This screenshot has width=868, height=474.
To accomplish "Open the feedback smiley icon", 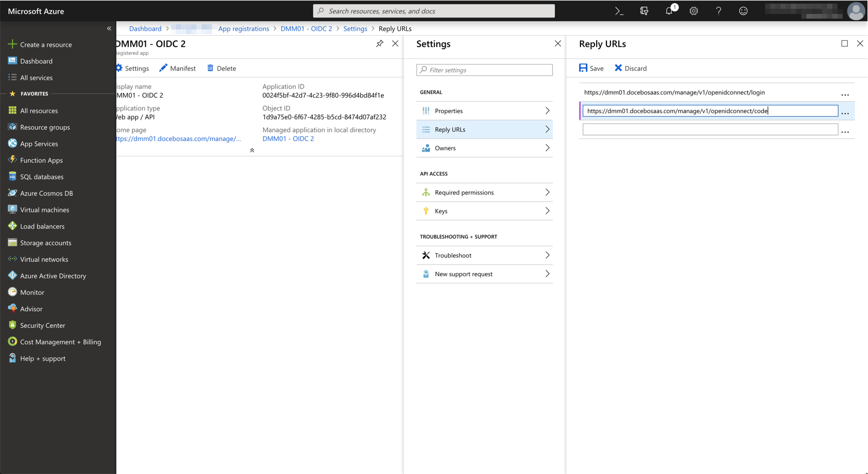I will pyautogui.click(x=743, y=11).
